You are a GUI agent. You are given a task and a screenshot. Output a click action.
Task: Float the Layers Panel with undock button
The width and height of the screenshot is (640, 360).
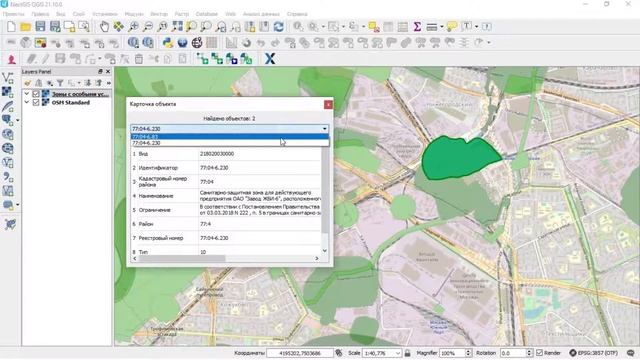point(100,71)
